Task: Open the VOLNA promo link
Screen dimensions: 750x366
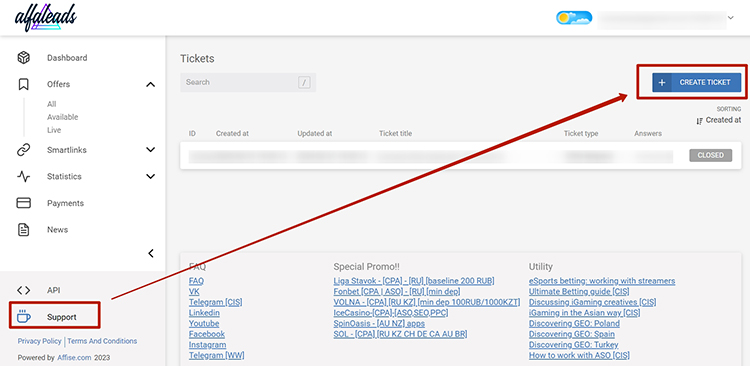Action: 427,302
